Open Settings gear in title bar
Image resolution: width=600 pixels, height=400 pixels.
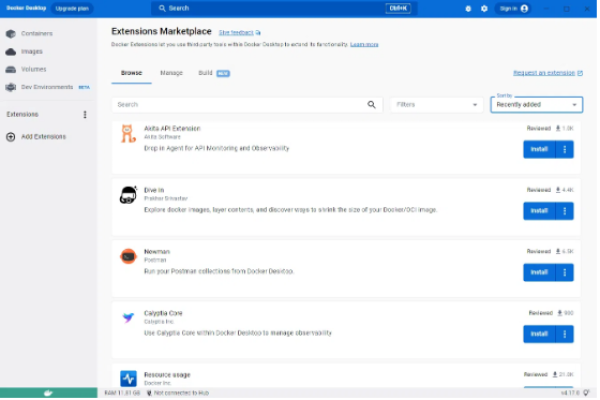pos(485,8)
